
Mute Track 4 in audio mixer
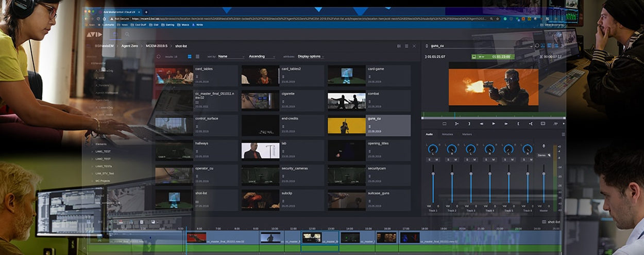point(493,160)
